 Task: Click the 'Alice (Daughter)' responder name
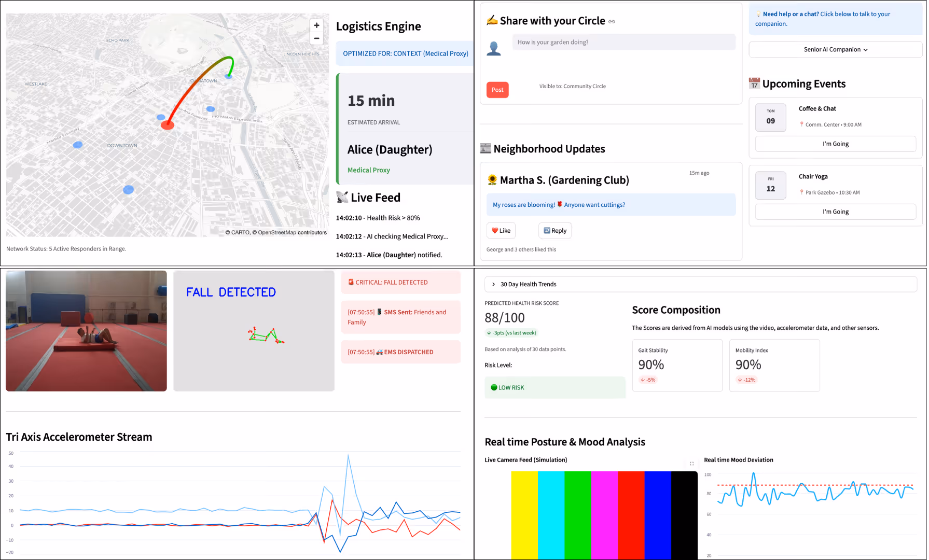[x=390, y=149]
